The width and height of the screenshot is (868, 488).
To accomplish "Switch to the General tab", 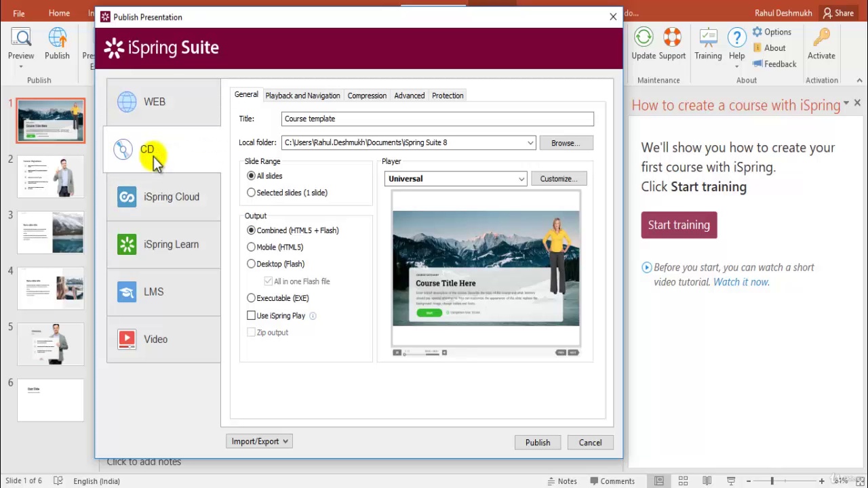I will [246, 95].
